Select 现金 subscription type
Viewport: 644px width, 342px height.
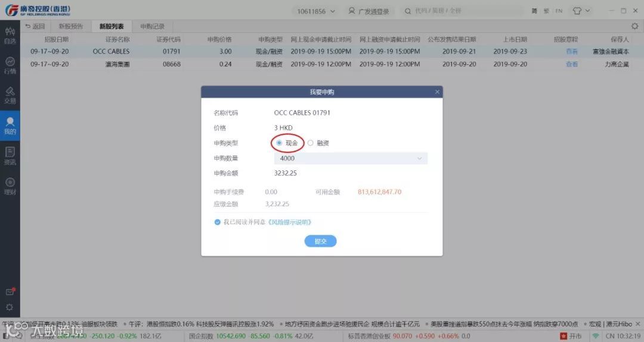click(x=279, y=143)
